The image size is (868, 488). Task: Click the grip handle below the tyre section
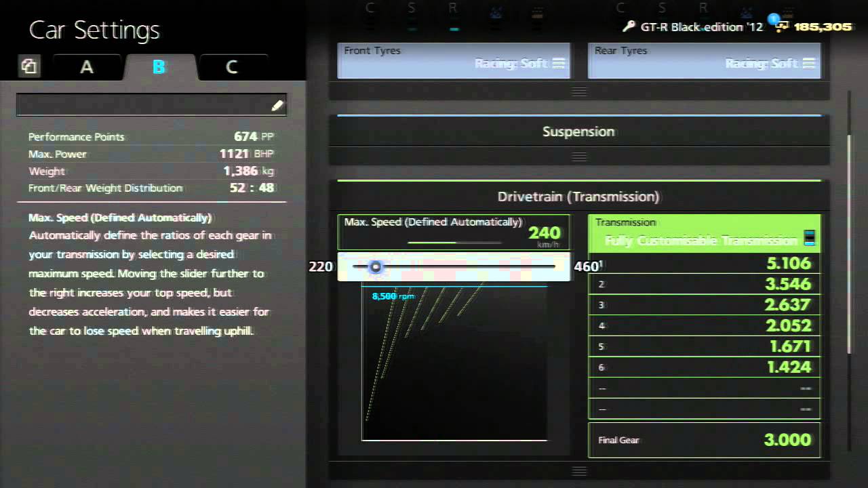click(578, 91)
